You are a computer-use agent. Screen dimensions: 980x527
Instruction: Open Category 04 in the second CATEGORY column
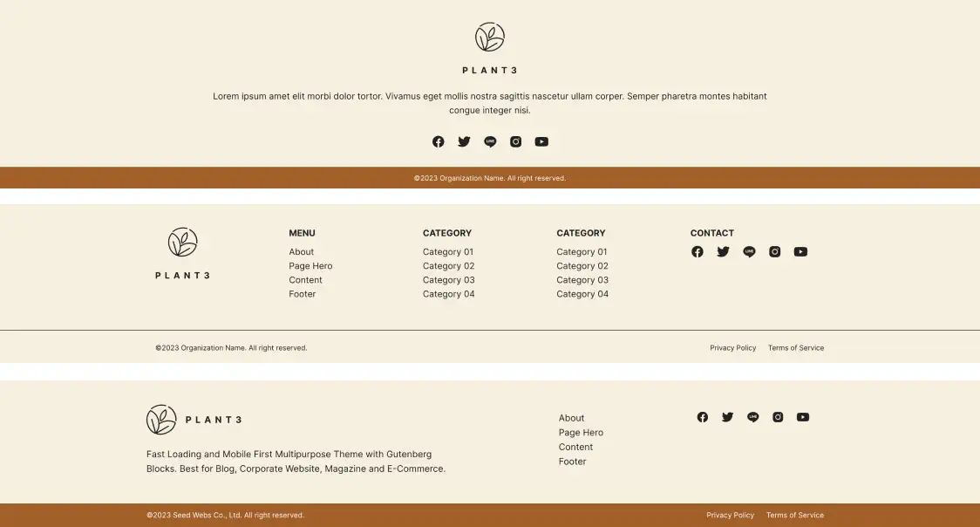pyautogui.click(x=582, y=294)
